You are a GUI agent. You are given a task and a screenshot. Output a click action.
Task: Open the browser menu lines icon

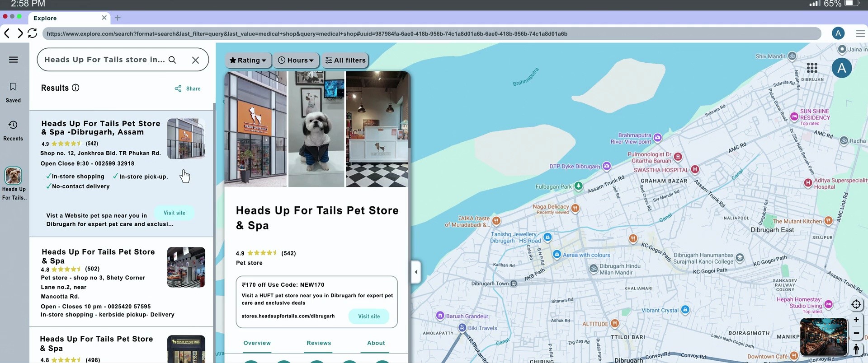pos(860,33)
